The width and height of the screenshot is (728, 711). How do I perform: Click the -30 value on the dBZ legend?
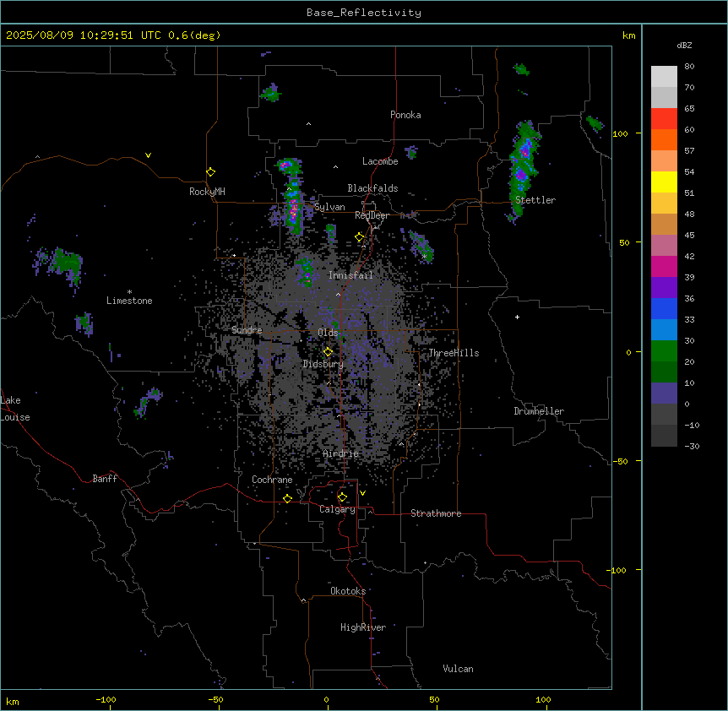point(692,446)
